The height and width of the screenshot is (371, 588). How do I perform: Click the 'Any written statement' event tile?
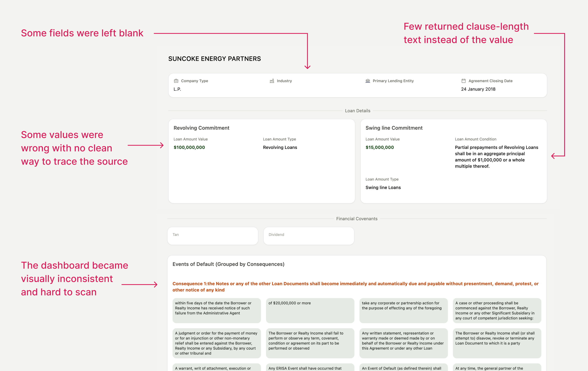tap(403, 343)
